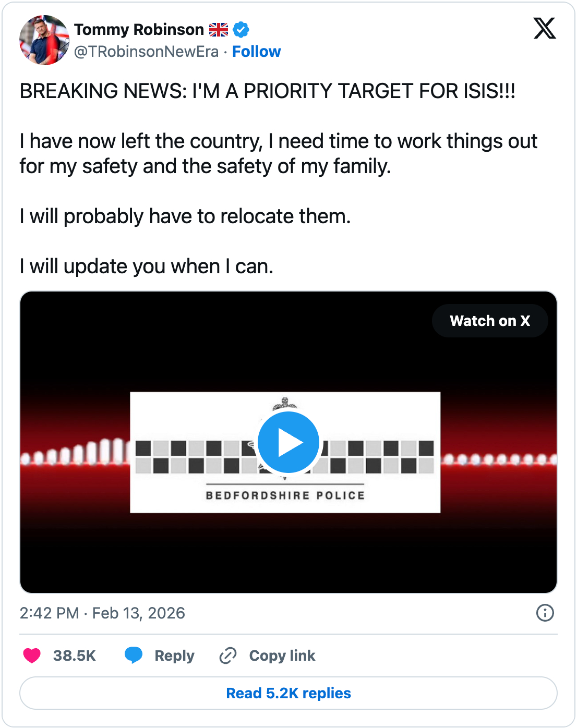The height and width of the screenshot is (728, 577).
Task: Follow the account via Follow link
Action: pyautogui.click(x=256, y=52)
